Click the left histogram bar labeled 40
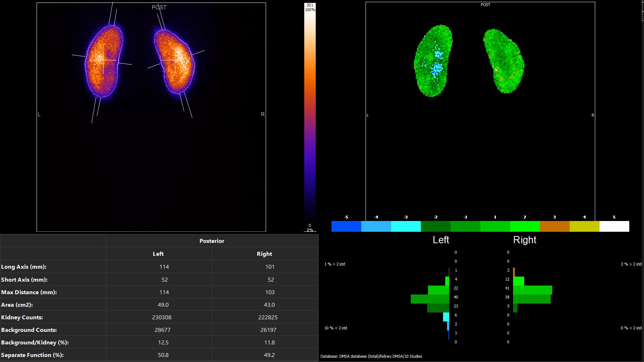Screen dimensions: 644x362 coord(430,299)
